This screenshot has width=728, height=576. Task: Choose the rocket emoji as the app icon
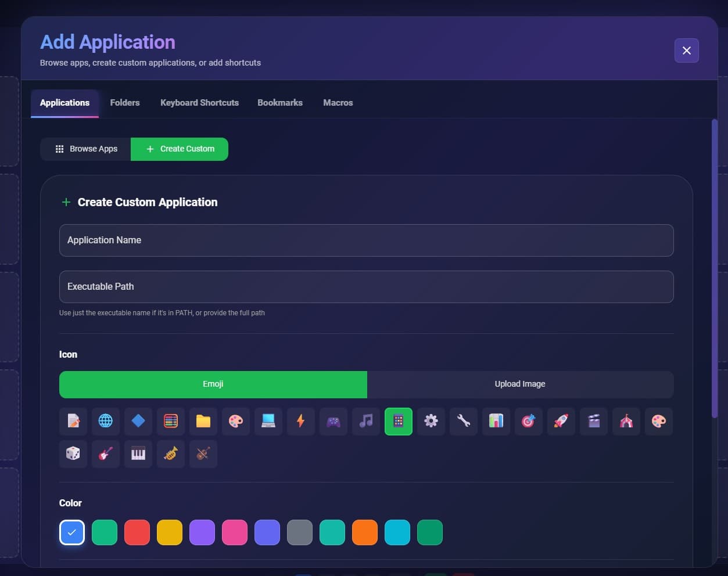[561, 421]
